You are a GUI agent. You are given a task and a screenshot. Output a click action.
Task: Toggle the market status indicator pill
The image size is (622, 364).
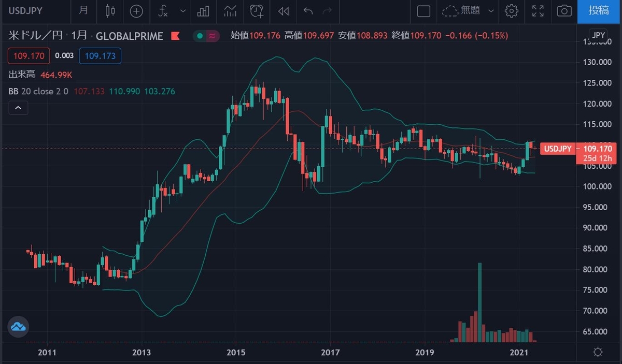(x=206, y=36)
